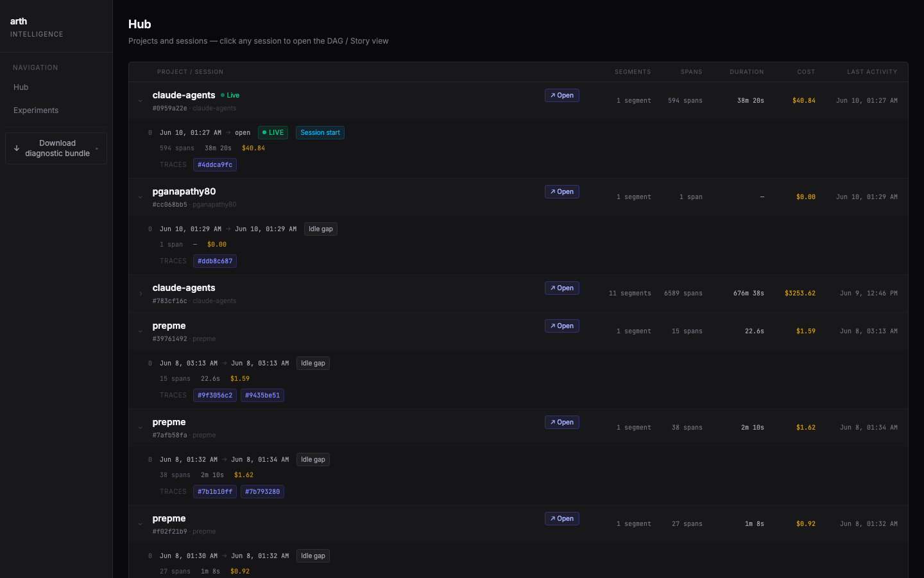Click Idle gap badge on Jun 8, 03:13 AM segment
This screenshot has height=578, width=924.
click(313, 363)
